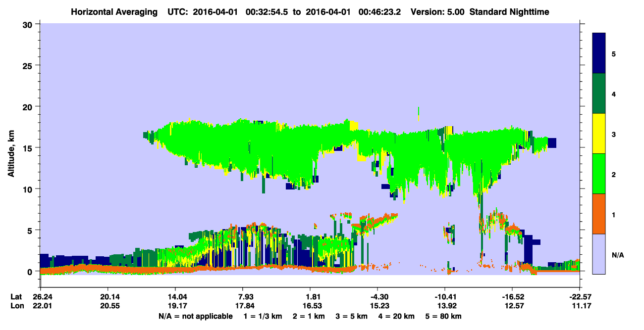Viewport: 644px width, 330px height.
Task: Click the bright green color bar segment labeled 2
Action: tap(599, 174)
